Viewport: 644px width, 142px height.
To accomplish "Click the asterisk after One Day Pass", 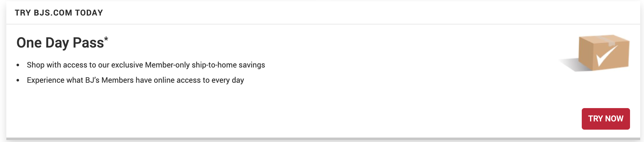I will point(106,40).
